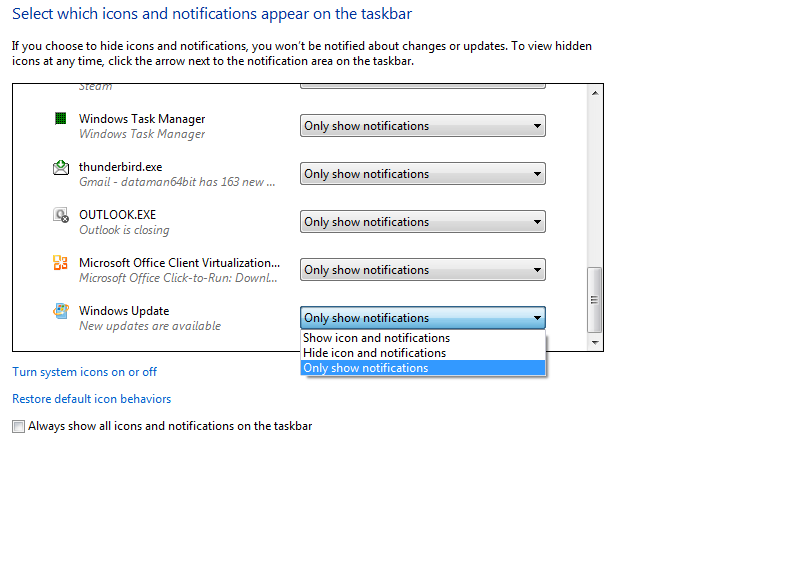The height and width of the screenshot is (583, 792).
Task: Open the Windows Task Manager behavior dropdown
Action: (423, 126)
